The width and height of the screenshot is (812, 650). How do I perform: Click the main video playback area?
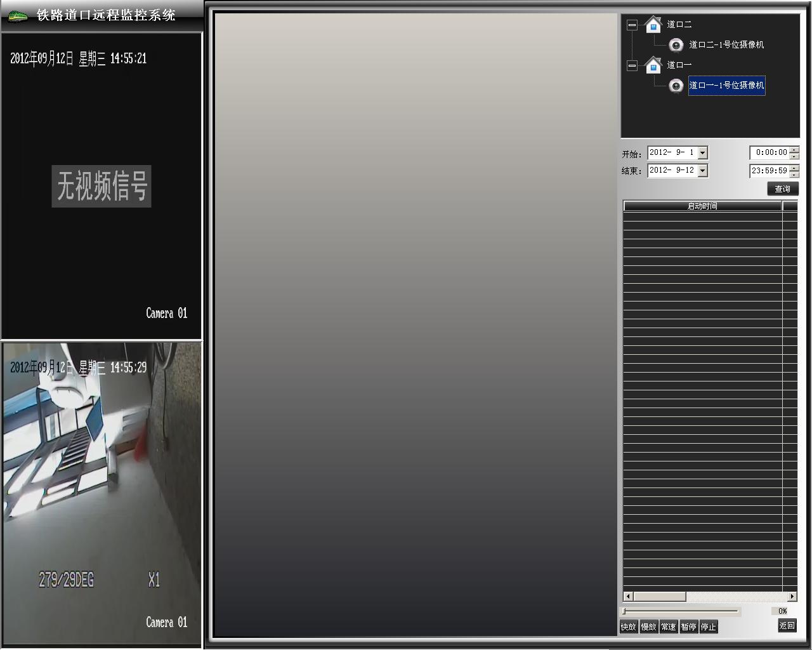coord(416,324)
